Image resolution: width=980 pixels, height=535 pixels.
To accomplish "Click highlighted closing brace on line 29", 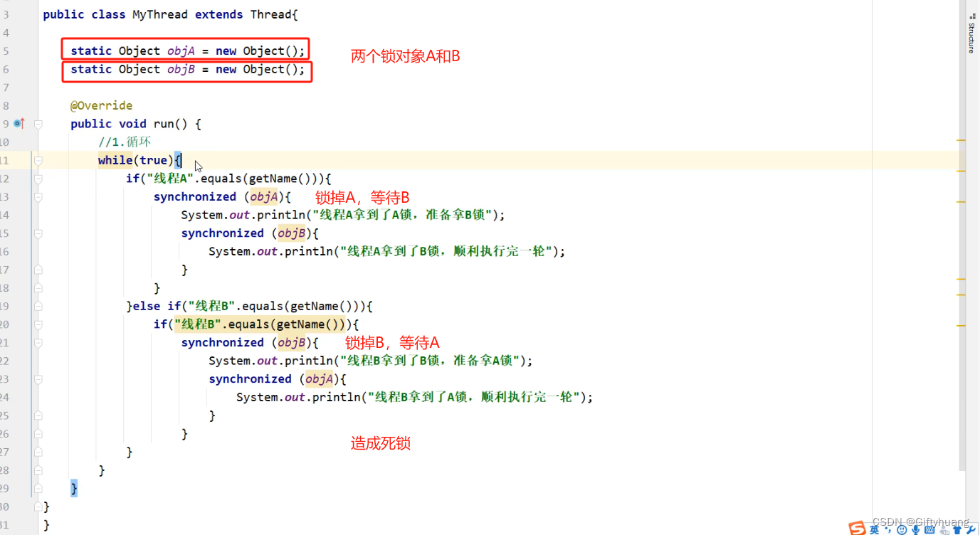I will [74, 489].
